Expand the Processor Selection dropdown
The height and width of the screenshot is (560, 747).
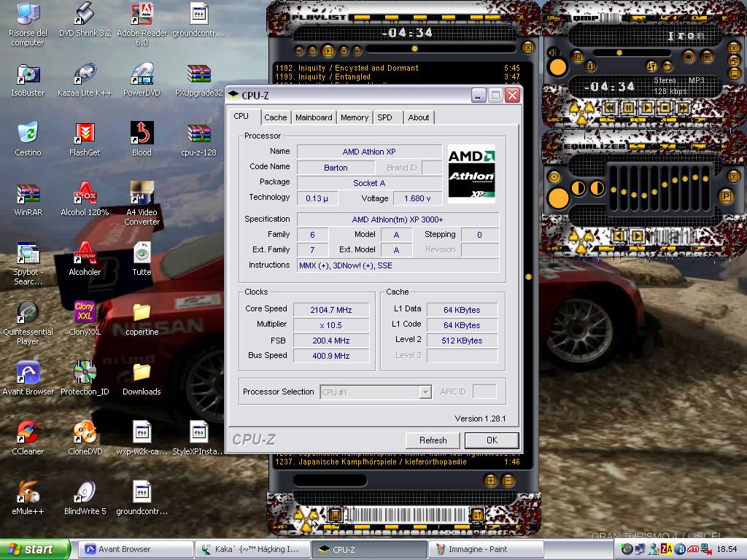click(425, 392)
